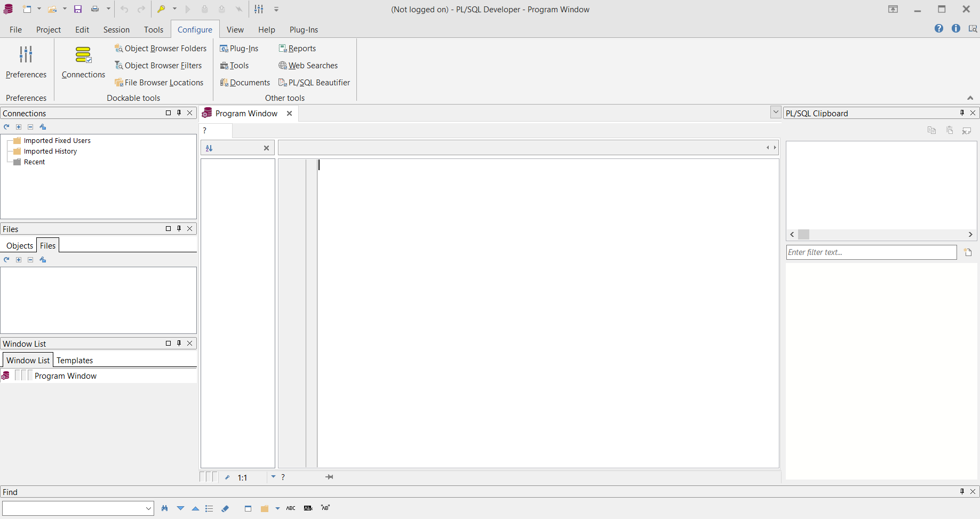Open the Reports configuration
Viewport: 980px width, 519px height.
(x=297, y=49)
